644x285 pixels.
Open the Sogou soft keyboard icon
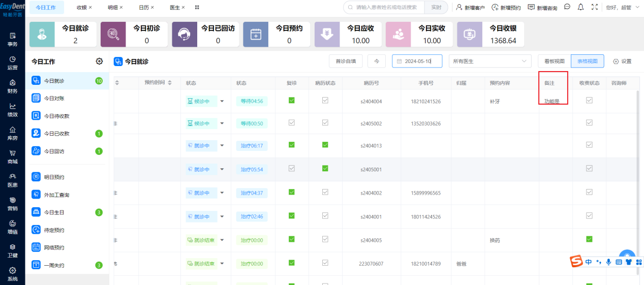pos(619,262)
